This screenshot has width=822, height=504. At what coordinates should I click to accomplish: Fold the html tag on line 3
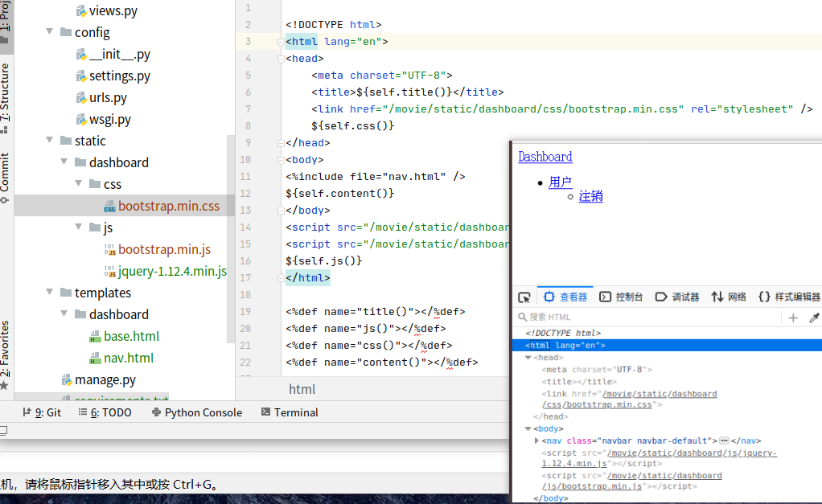[x=281, y=41]
